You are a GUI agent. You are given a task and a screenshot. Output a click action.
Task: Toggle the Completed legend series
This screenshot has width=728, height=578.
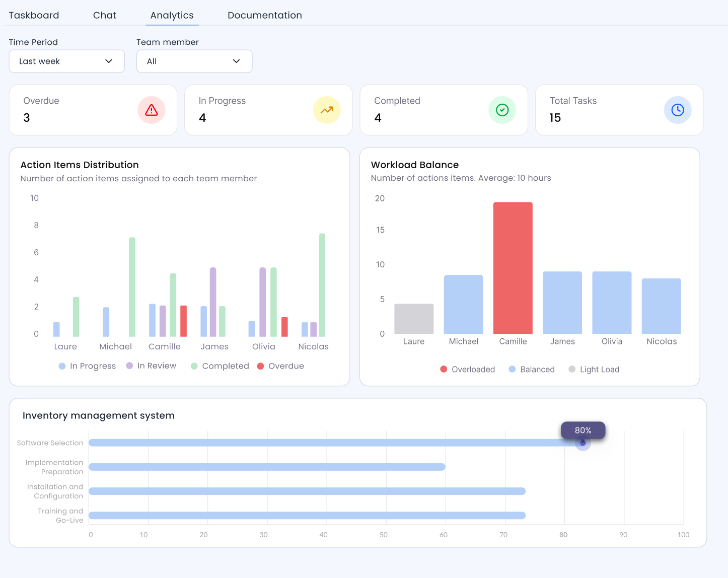point(220,366)
